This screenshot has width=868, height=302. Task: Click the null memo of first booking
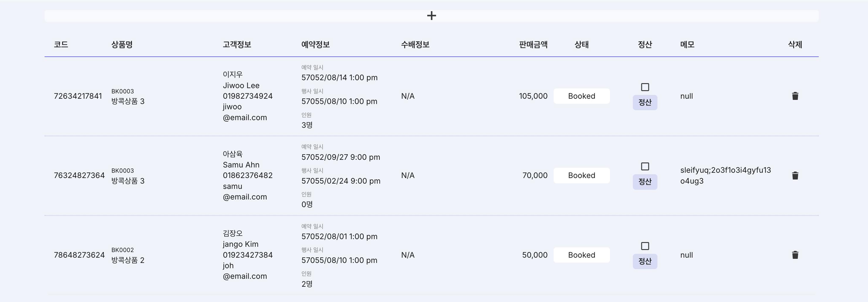686,96
